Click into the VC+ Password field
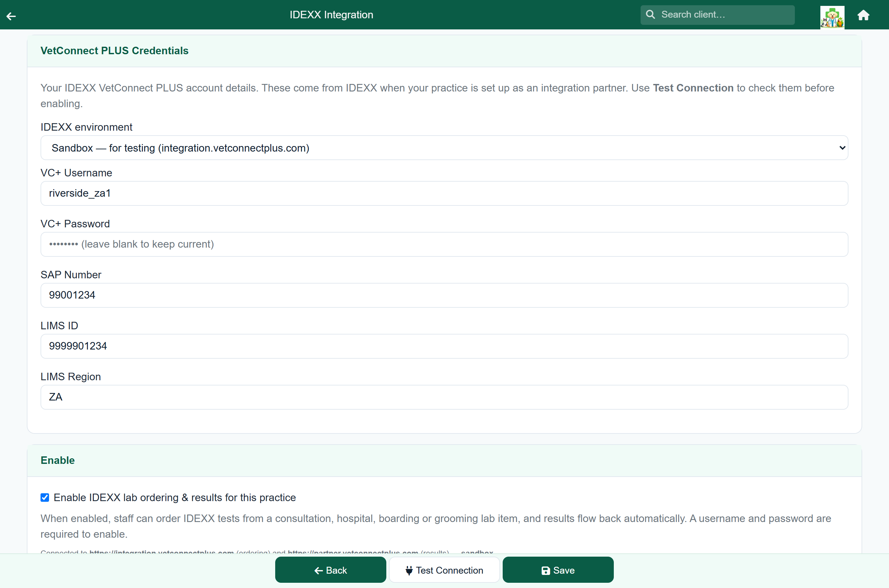The image size is (889, 588). [444, 244]
